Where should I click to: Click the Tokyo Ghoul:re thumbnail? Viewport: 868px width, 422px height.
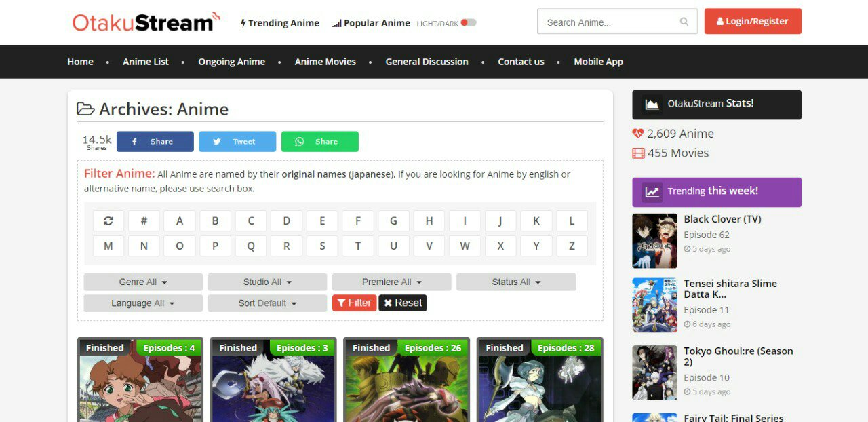pyautogui.click(x=654, y=372)
